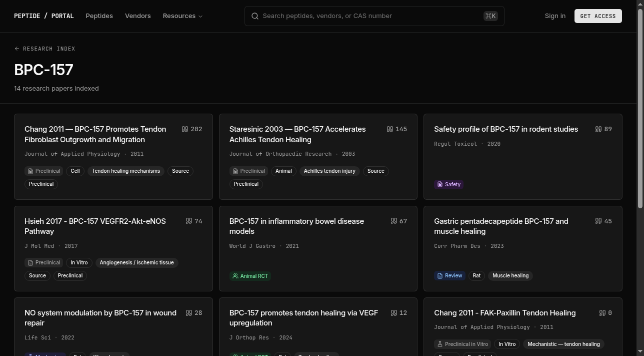The height and width of the screenshot is (356, 644).
Task: Expand the Resources dropdown menu
Action: click(x=182, y=16)
